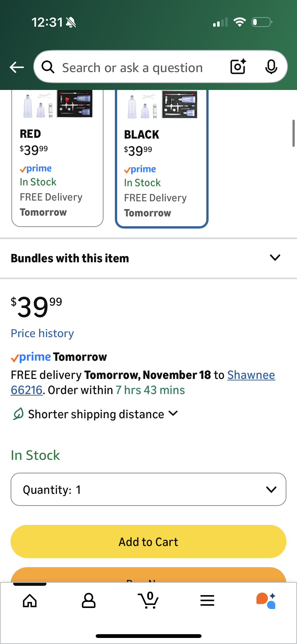Open the hamburger menu icon
This screenshot has height=644, width=297.
[x=207, y=601]
